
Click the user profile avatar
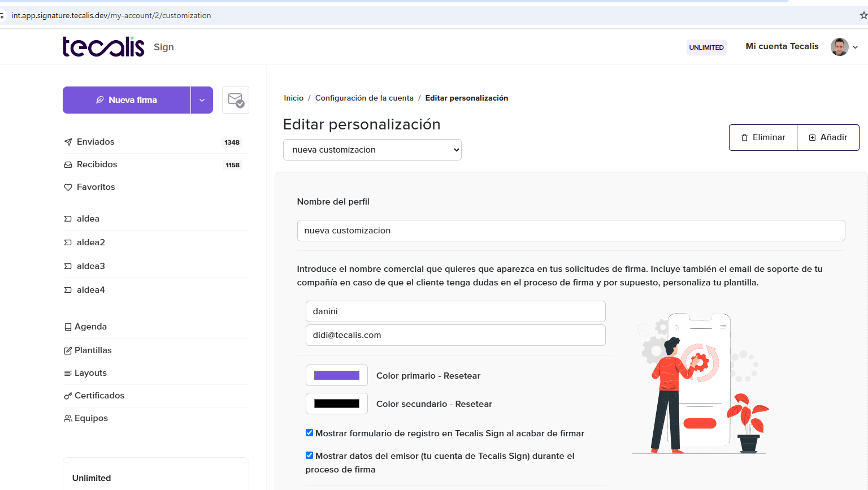coord(839,47)
